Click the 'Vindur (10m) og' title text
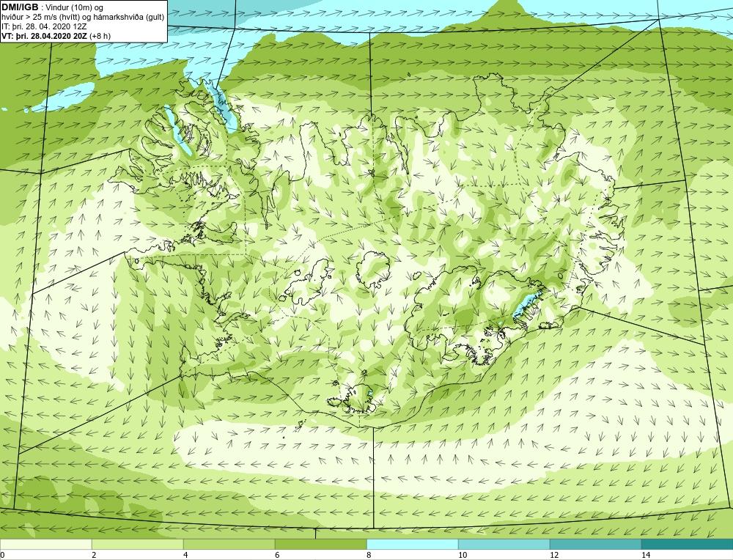 [75, 7]
